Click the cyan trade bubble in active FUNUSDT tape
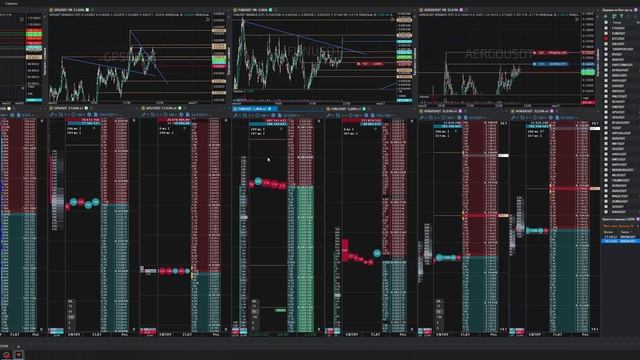640x360 pixels. click(258, 181)
